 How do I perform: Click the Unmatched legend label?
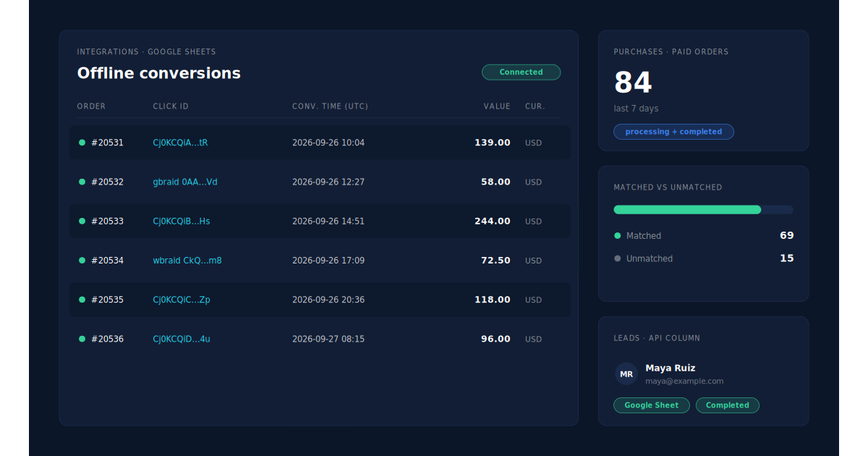(x=650, y=258)
